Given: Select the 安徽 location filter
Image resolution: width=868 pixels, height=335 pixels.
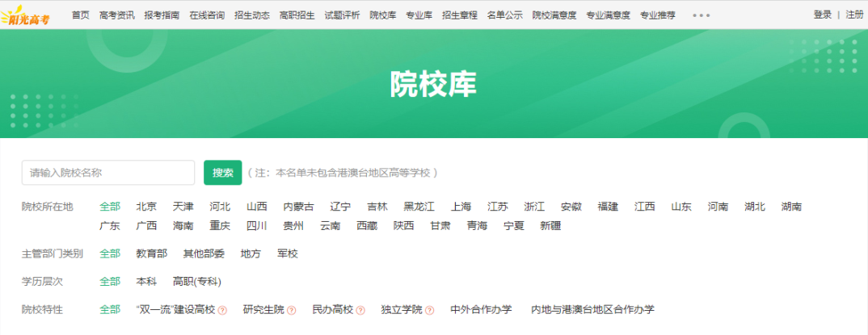Looking at the screenshot, I should point(571,207).
